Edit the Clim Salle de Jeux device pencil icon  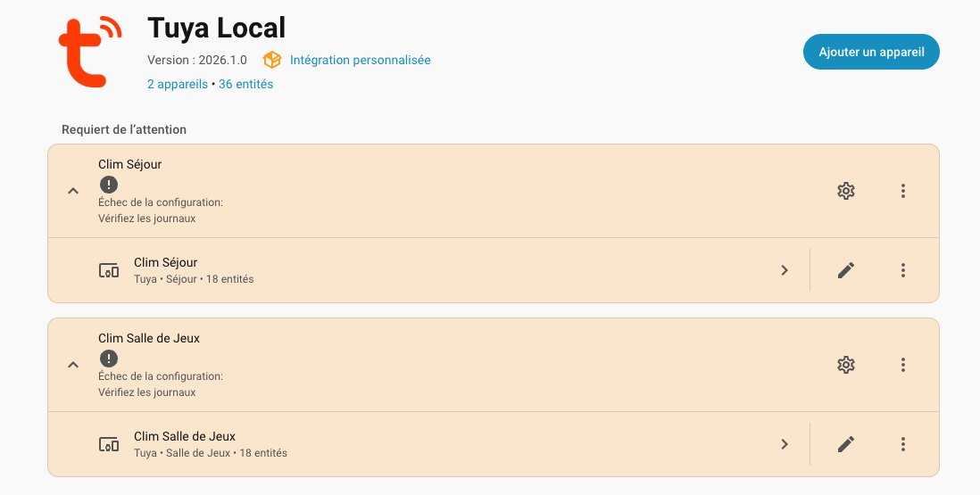point(846,444)
